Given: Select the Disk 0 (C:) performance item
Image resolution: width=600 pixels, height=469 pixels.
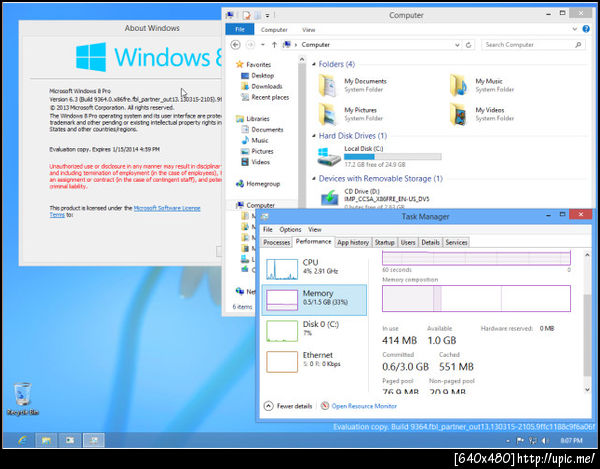Looking at the screenshot, I should point(314,331).
